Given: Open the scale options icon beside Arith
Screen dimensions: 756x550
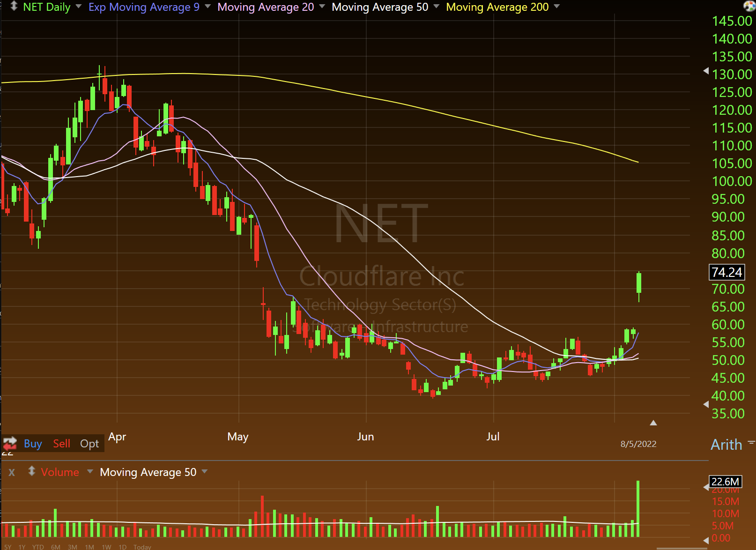Looking at the screenshot, I should (751, 442).
